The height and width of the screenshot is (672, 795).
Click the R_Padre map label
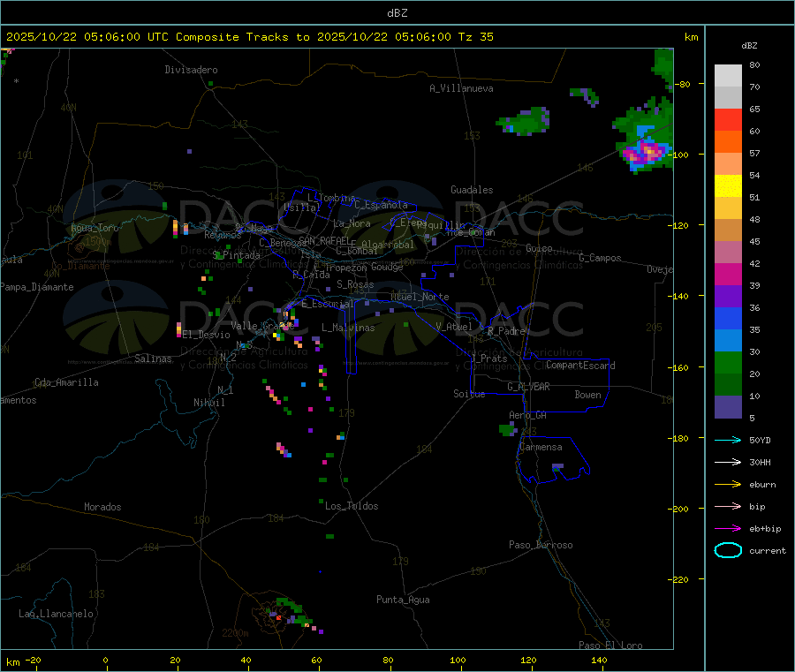[x=506, y=331]
